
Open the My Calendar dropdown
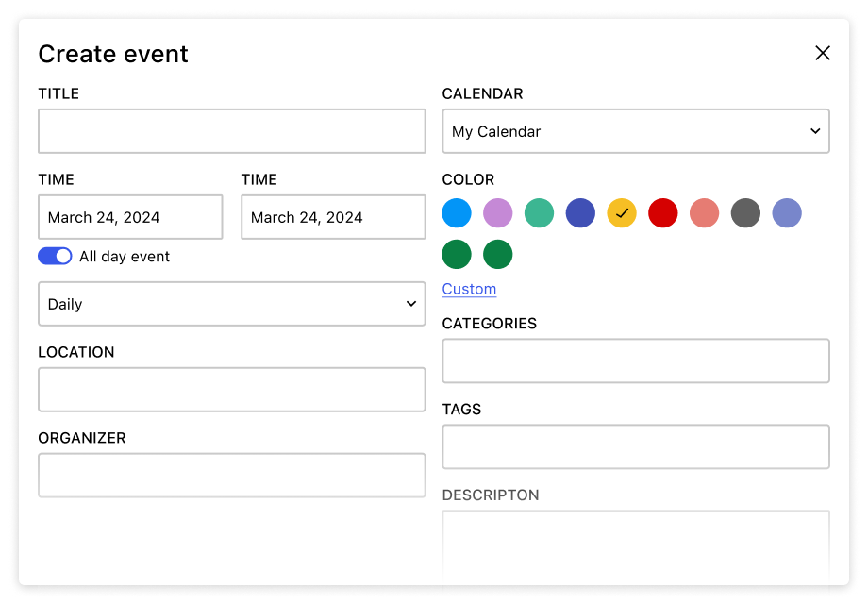coord(635,131)
